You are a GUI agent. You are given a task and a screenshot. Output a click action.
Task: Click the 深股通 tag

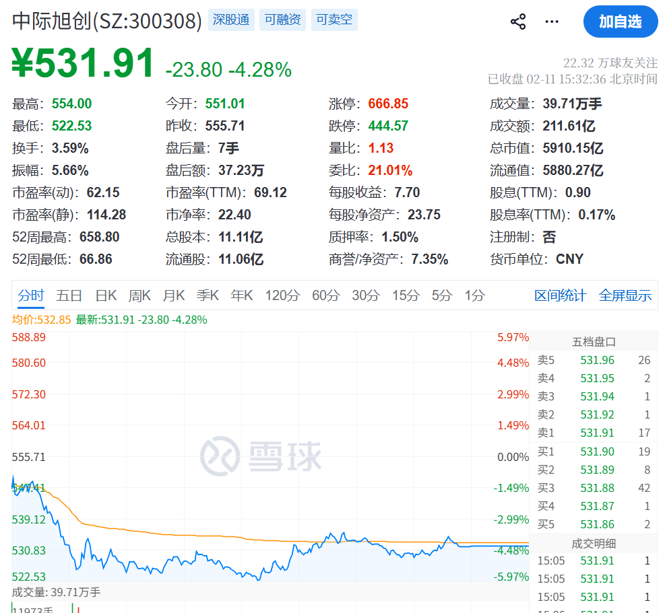coord(231,20)
